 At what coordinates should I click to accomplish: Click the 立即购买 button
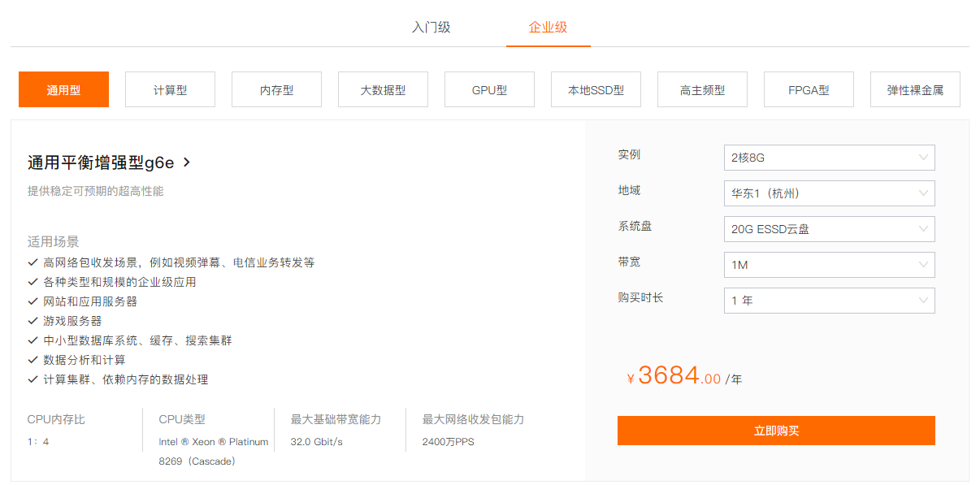pyautogui.click(x=776, y=431)
